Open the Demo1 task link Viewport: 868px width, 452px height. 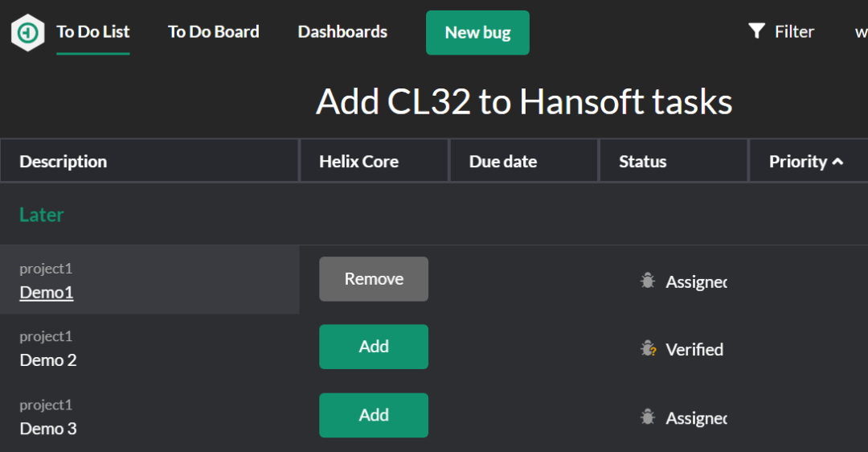(47, 293)
